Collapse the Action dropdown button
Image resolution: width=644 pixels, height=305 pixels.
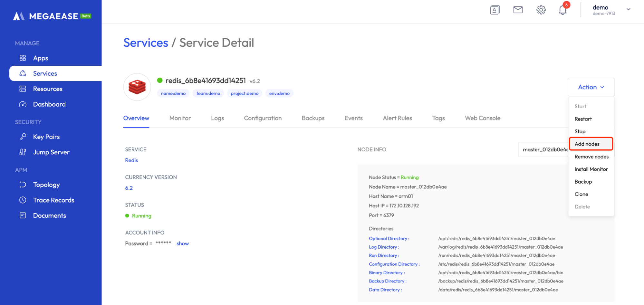[591, 87]
